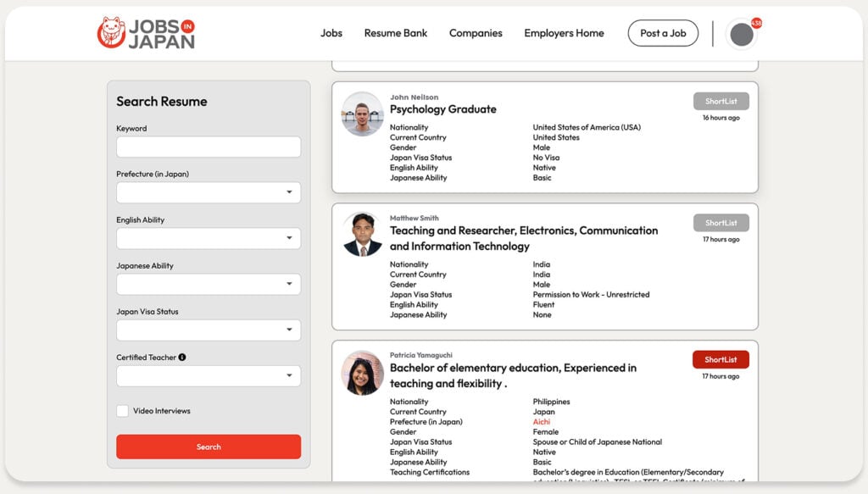Click the Post a Job button
The image size is (868, 494).
[x=663, y=33]
